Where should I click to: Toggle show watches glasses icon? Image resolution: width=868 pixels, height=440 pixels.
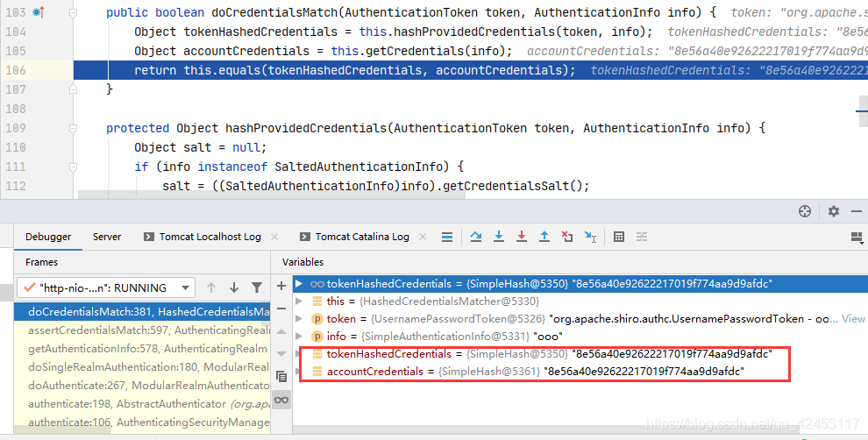pyautogui.click(x=281, y=400)
